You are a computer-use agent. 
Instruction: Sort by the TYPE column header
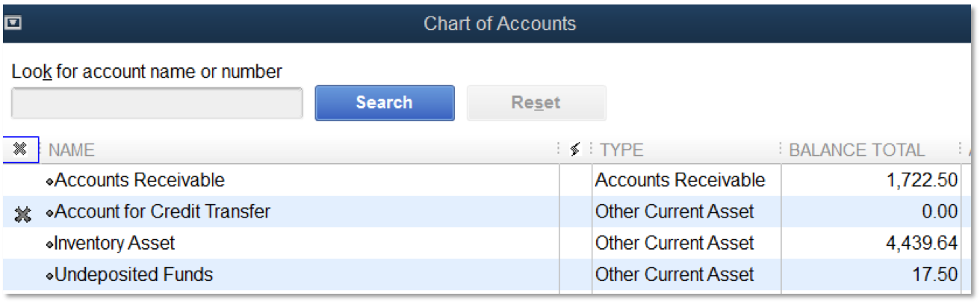tap(621, 150)
